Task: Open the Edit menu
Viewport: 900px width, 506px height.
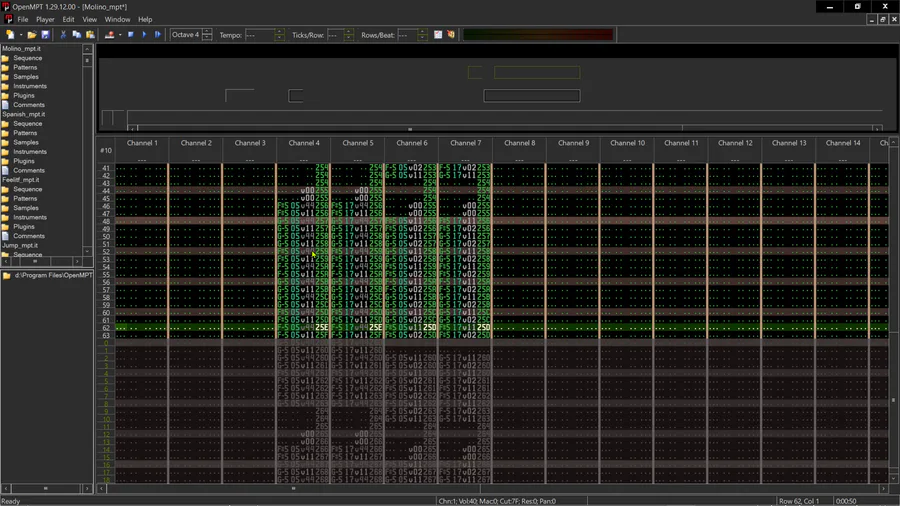Action: 68,20
